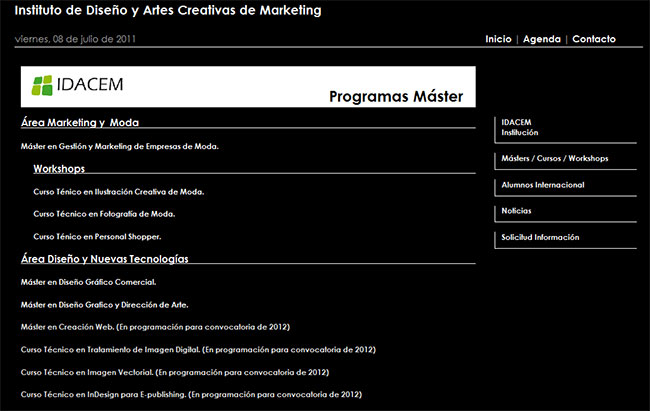Image resolution: width=650 pixels, height=411 pixels.
Task: Open Máster en Gestión y Marketing de Empresas de Moda
Action: (x=119, y=146)
